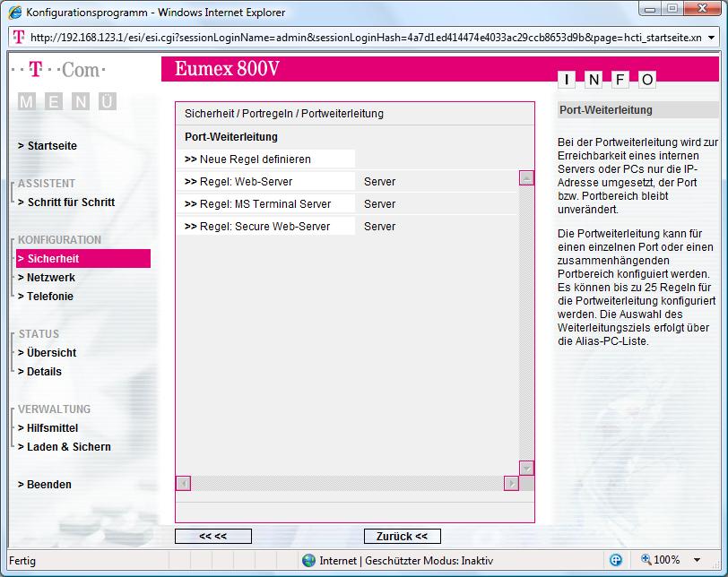The width and height of the screenshot is (728, 577).
Task: Click the Telekom T icon in address bar
Action: point(19,38)
